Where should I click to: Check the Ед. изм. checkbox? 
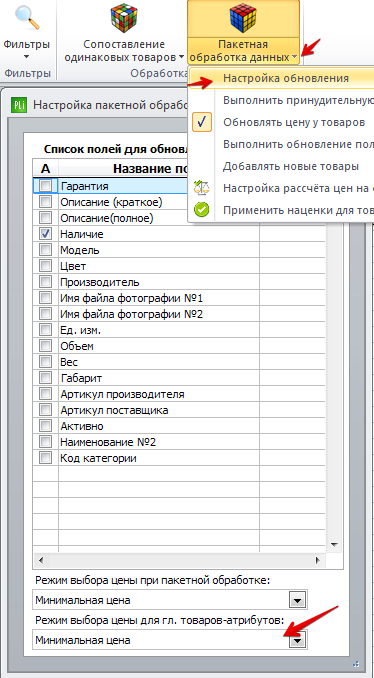tap(45, 330)
